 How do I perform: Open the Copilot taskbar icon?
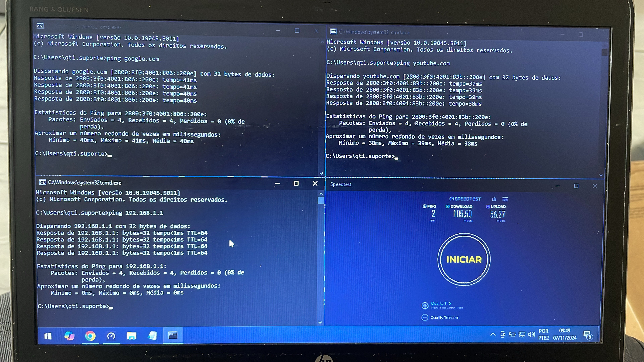(69, 336)
